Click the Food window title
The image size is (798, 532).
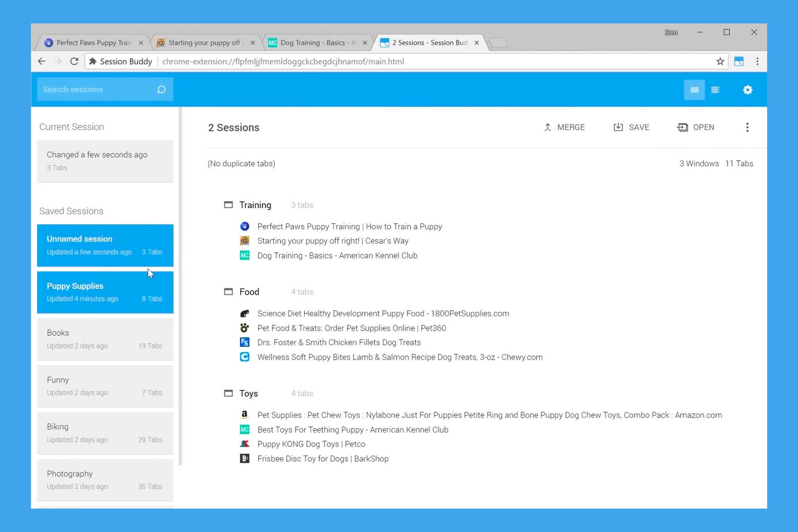pos(249,292)
